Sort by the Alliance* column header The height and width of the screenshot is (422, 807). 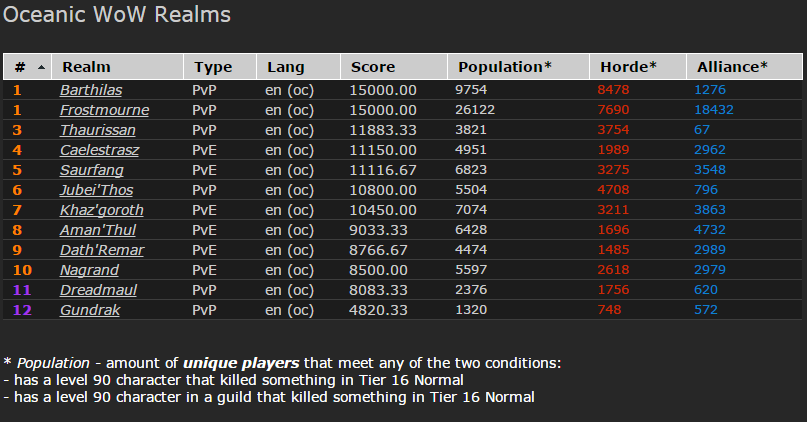click(745, 67)
